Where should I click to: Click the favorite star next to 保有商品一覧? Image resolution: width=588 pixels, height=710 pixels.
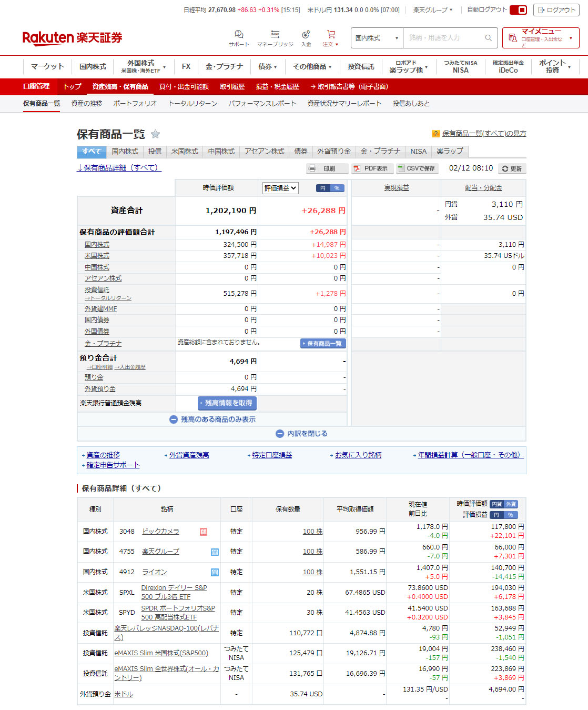(x=155, y=134)
